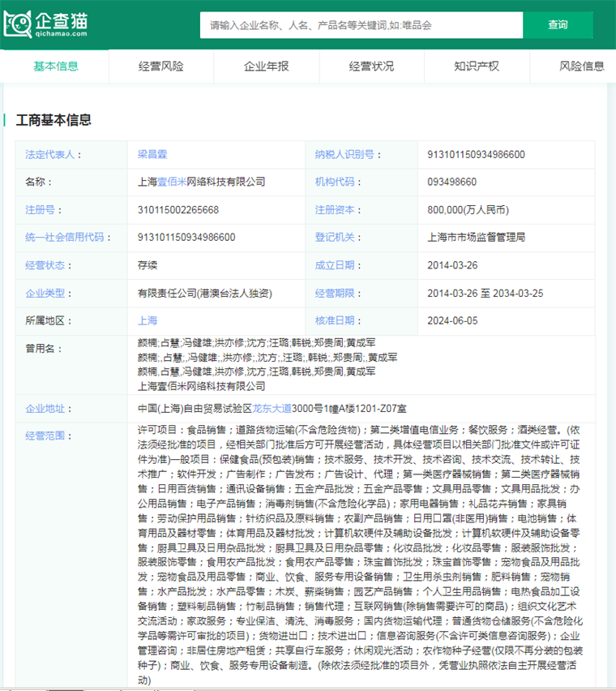
Task: Click the 核准日期 label
Action: click(335, 320)
